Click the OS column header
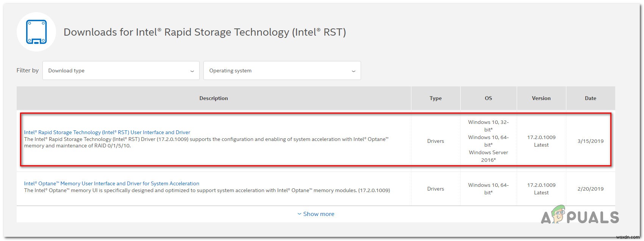Viewport: 644px width, 241px height. [x=488, y=98]
